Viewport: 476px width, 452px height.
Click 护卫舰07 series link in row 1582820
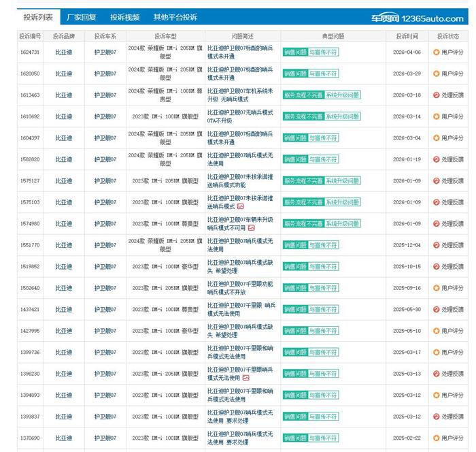click(105, 159)
